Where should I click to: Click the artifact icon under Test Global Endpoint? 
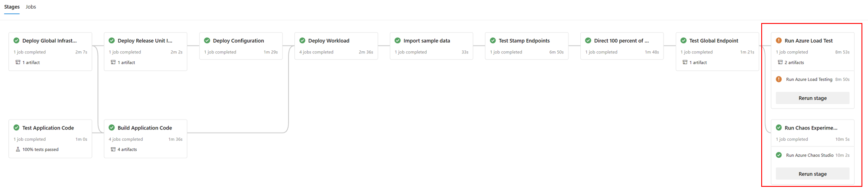(685, 62)
